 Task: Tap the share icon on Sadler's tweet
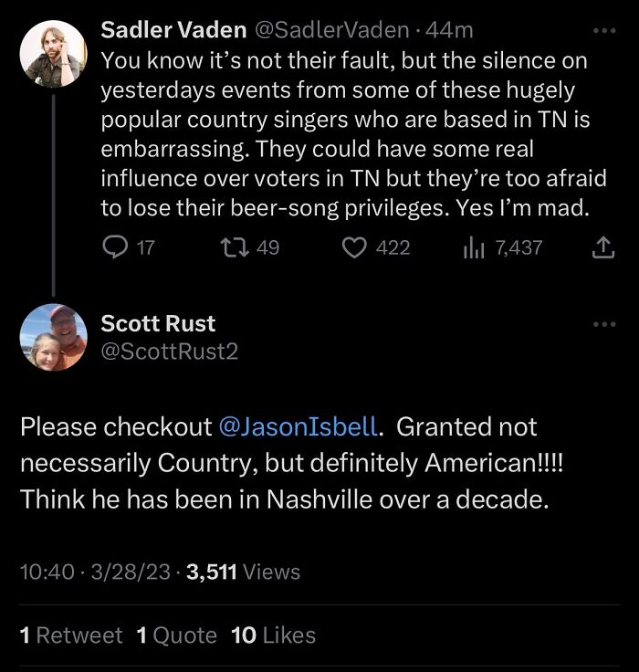click(603, 247)
